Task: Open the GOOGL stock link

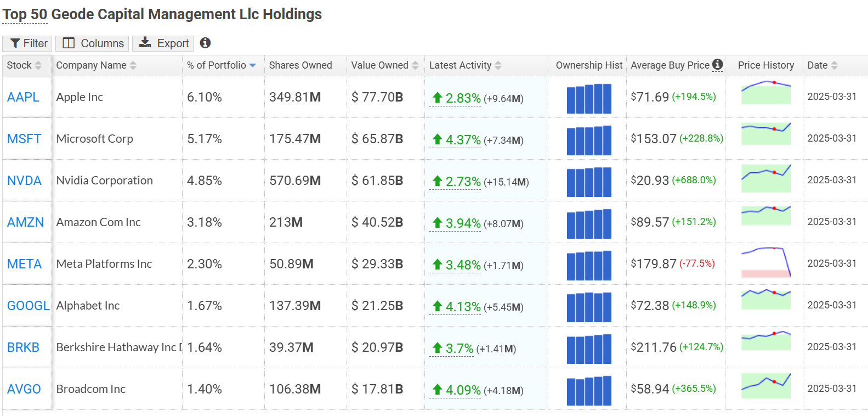Action: [29, 306]
